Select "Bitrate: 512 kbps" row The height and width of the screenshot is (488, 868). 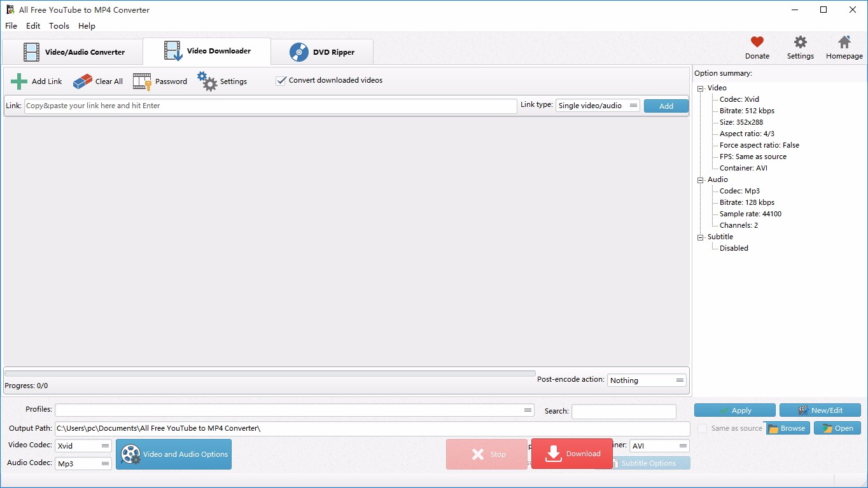746,111
